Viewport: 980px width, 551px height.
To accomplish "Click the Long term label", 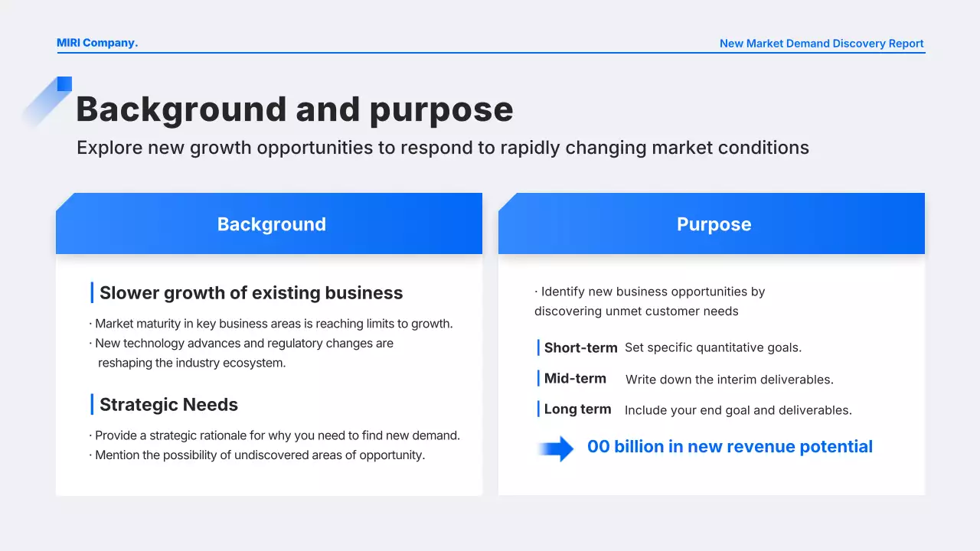I will click(x=577, y=409).
